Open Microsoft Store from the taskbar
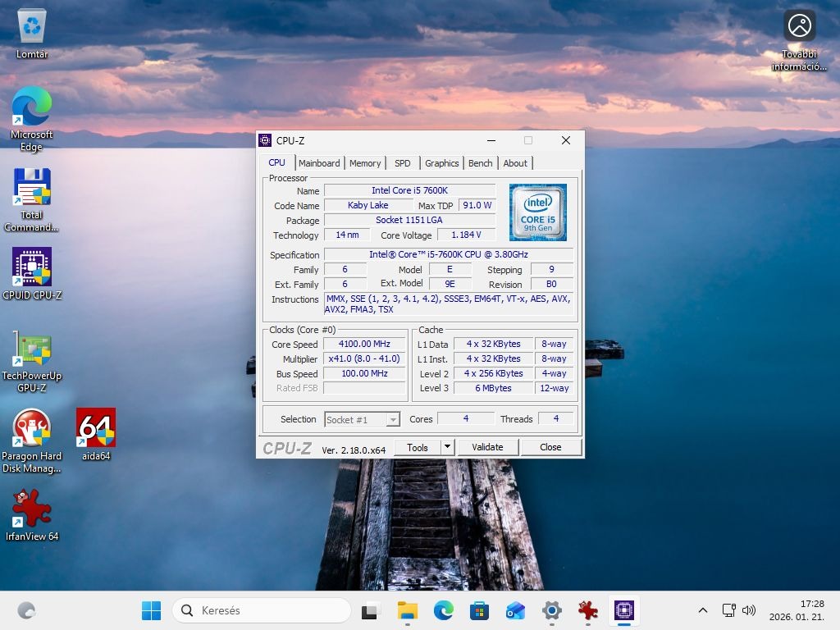 click(479, 610)
